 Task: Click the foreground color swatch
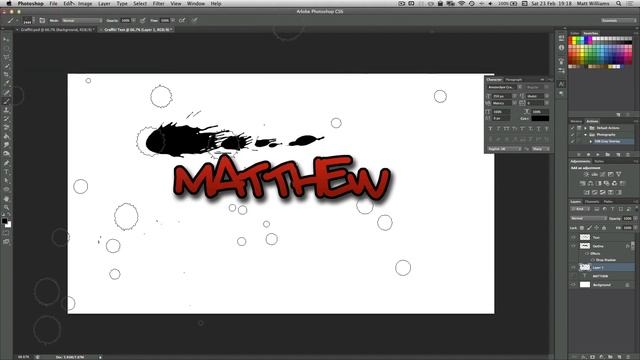[x=4, y=221]
